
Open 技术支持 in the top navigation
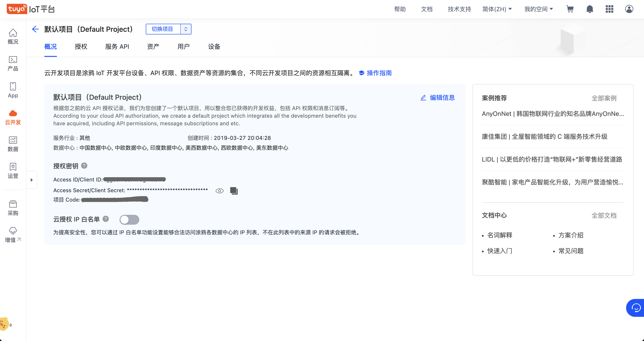pyautogui.click(x=459, y=9)
